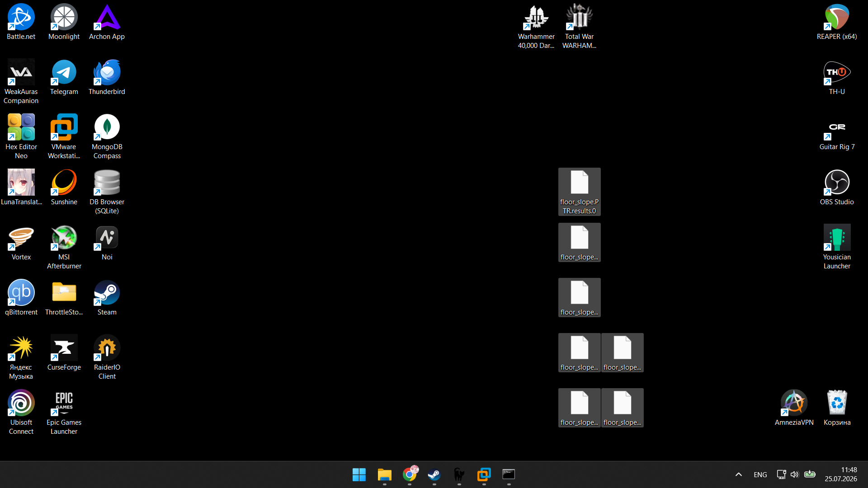Click the Epic Games Launcher shortcut

(x=64, y=413)
